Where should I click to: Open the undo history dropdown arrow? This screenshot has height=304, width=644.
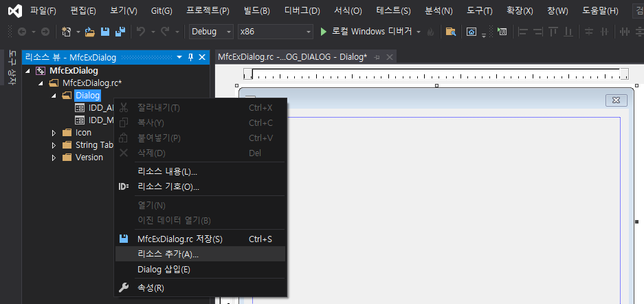click(153, 32)
